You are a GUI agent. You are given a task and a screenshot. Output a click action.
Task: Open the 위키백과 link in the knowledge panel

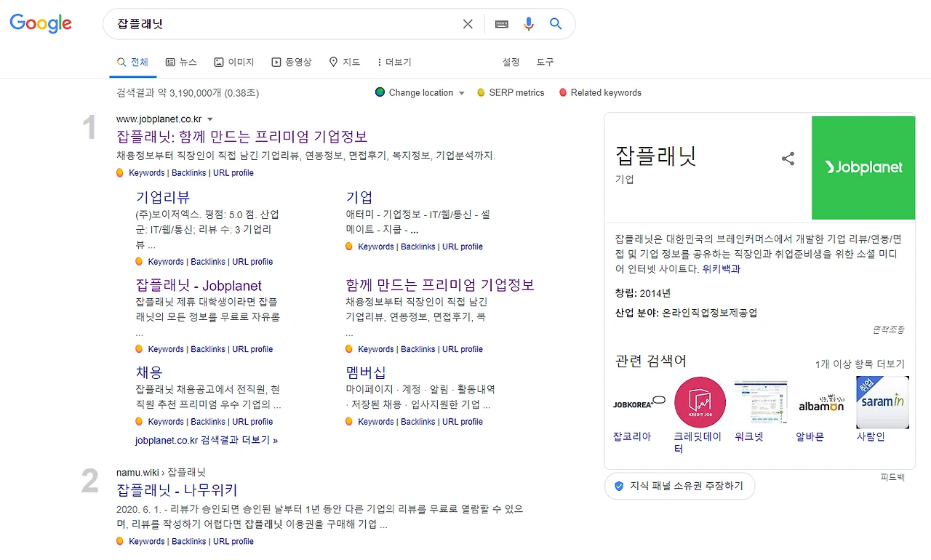(x=721, y=269)
